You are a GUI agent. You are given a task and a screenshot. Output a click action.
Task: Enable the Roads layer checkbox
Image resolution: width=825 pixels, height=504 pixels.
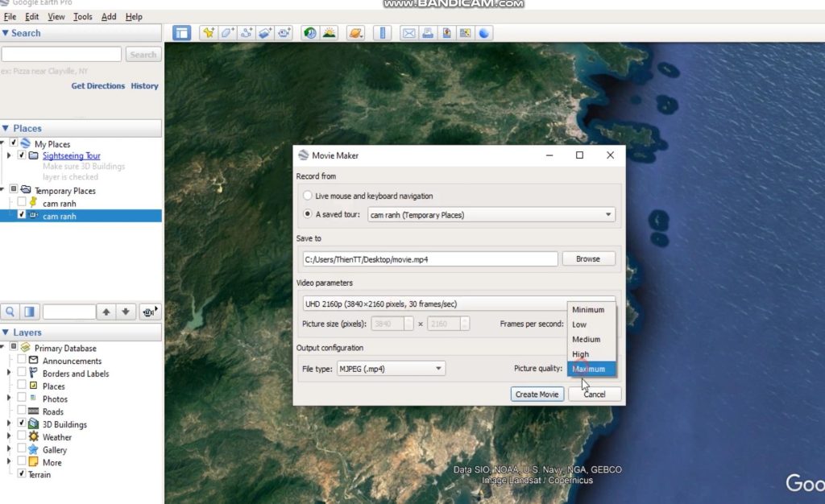(x=22, y=411)
